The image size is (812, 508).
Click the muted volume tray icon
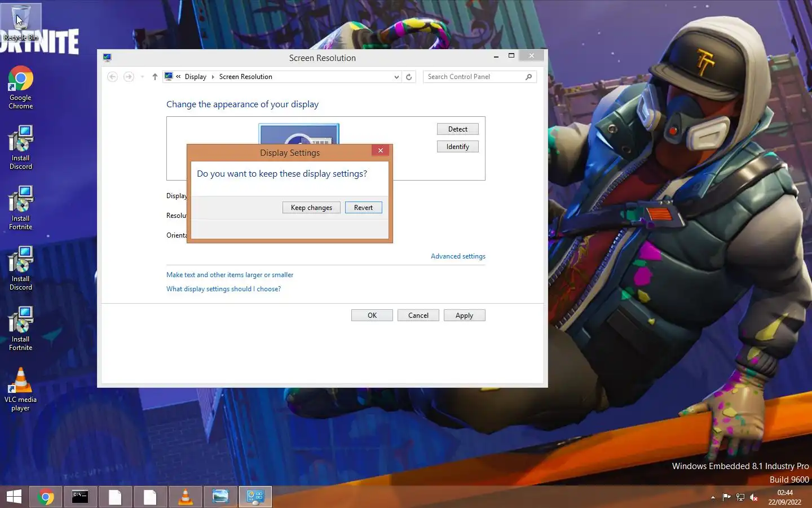pyautogui.click(x=754, y=497)
